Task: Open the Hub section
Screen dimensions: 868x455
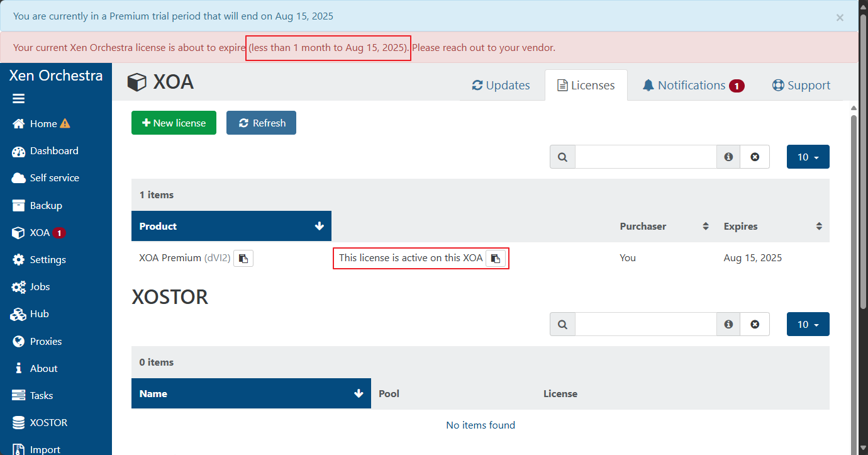Action: (x=30, y=314)
